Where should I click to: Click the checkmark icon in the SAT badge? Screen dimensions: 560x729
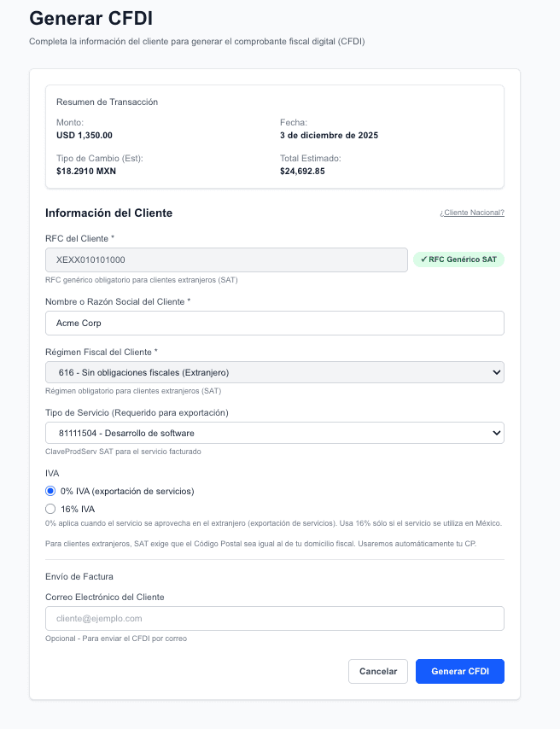point(425,260)
